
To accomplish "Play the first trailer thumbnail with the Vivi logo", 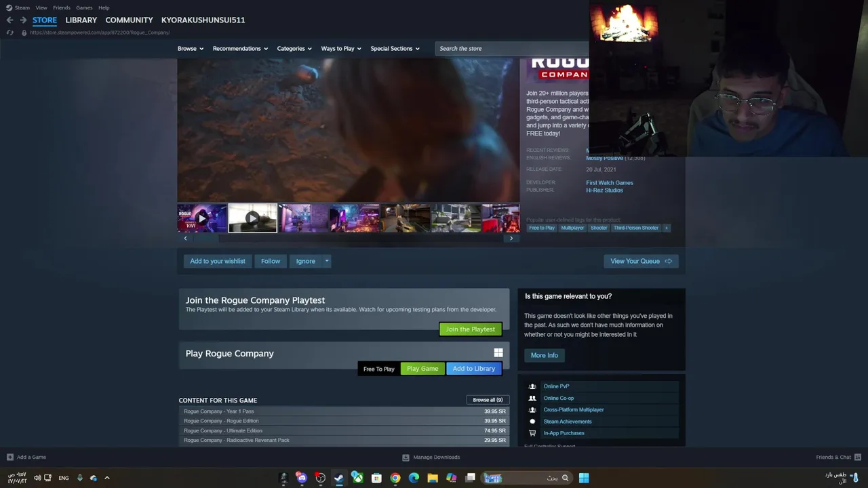I will coord(202,218).
